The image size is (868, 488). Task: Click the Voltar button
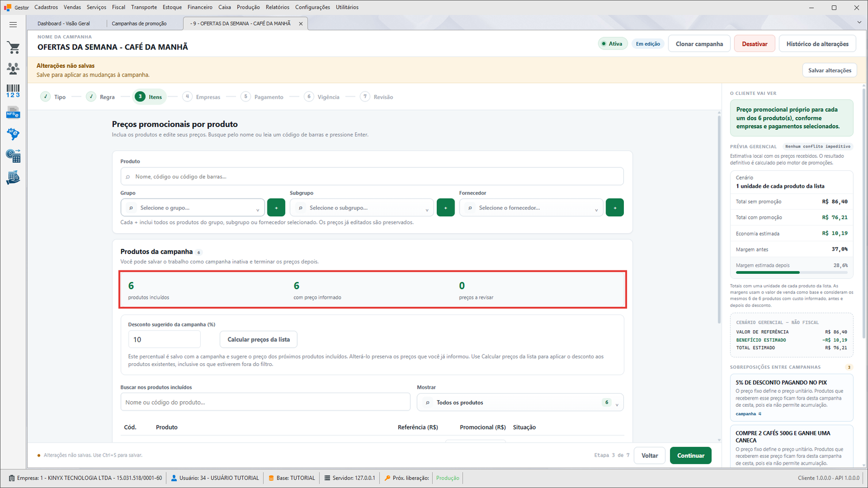click(x=650, y=455)
